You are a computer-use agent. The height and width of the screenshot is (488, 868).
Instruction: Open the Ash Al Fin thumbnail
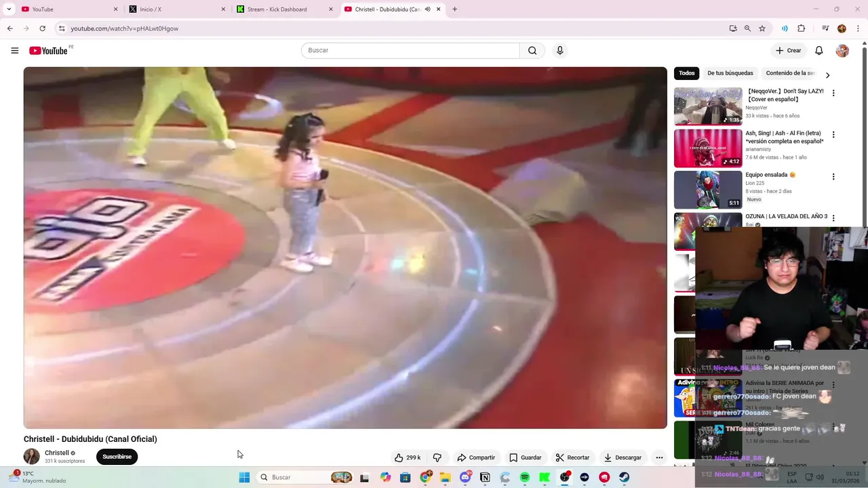click(x=708, y=148)
